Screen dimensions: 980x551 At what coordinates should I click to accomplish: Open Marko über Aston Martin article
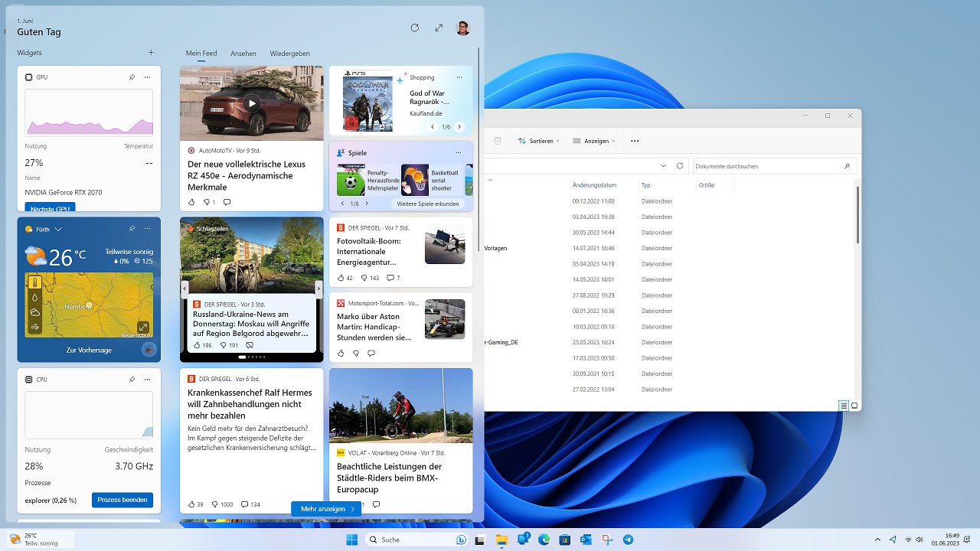tap(374, 327)
